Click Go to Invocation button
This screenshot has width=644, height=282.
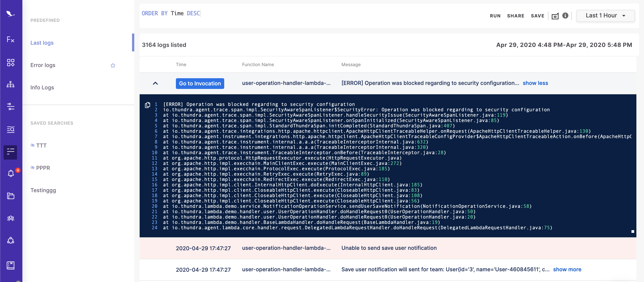click(200, 83)
